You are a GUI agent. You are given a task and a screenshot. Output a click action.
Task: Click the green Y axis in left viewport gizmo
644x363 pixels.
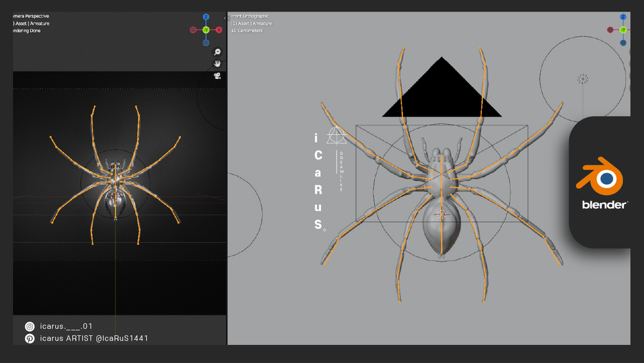[x=206, y=30]
